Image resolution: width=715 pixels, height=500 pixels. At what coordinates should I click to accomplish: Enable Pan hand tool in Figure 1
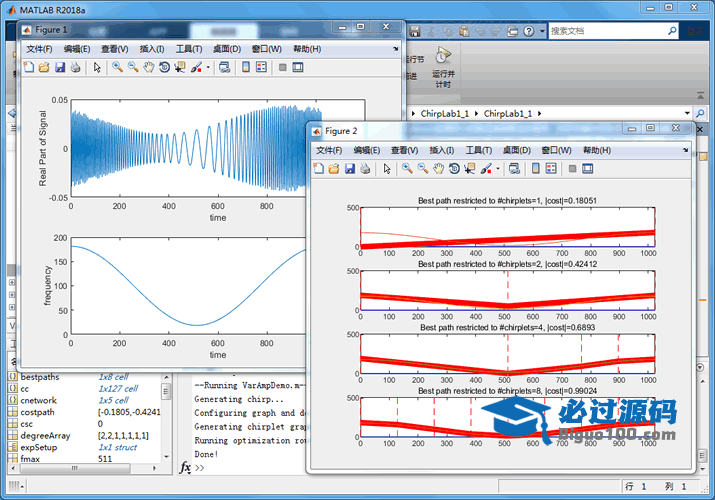pos(149,67)
